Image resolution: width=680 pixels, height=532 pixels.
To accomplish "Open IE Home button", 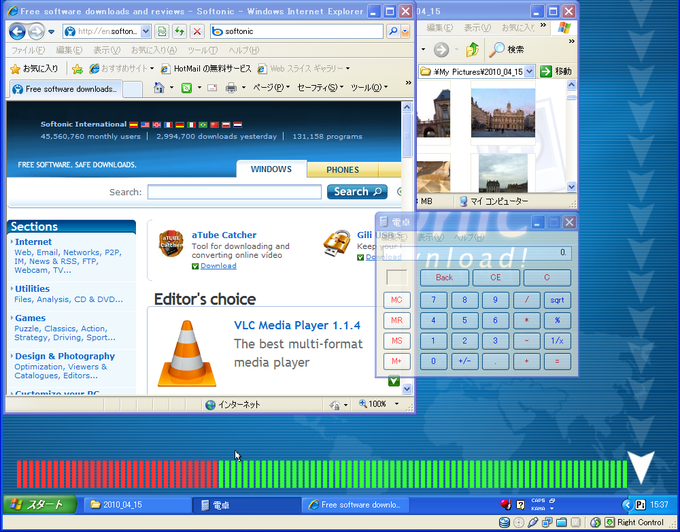I will coord(159,88).
